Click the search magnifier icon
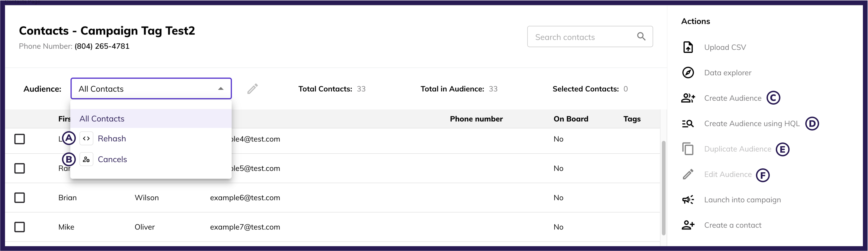The width and height of the screenshot is (868, 251). 641,36
